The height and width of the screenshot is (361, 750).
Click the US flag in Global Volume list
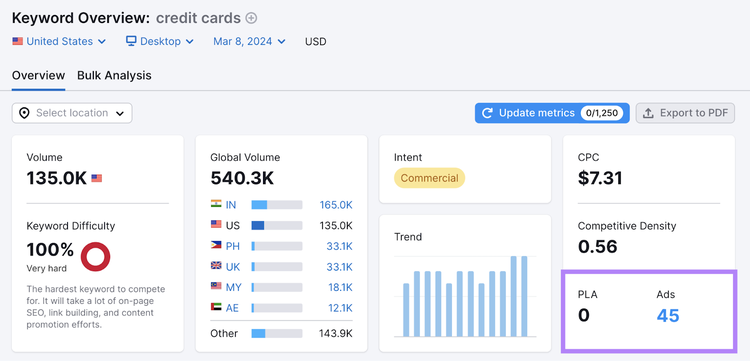216,224
